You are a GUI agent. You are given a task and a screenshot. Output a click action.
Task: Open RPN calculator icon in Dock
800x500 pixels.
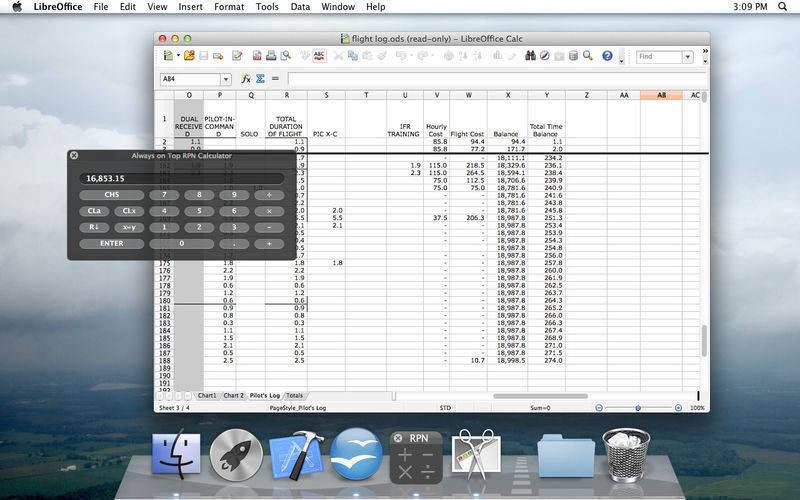click(x=416, y=457)
